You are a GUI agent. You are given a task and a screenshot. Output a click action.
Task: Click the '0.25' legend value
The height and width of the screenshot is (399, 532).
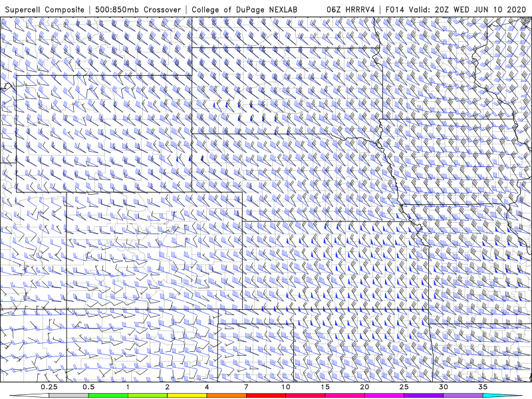point(49,387)
